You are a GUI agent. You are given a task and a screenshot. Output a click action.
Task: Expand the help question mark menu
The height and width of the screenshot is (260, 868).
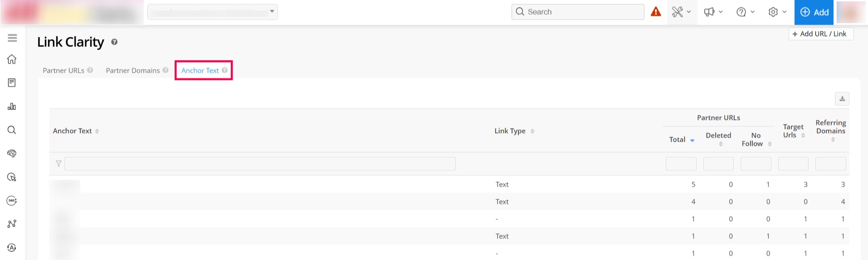745,12
